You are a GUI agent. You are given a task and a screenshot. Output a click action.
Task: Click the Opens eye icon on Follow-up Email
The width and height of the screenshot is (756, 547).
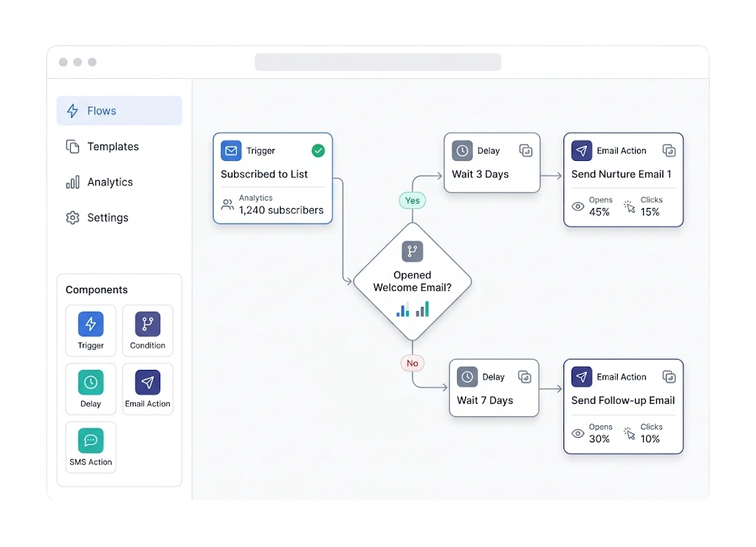577,433
